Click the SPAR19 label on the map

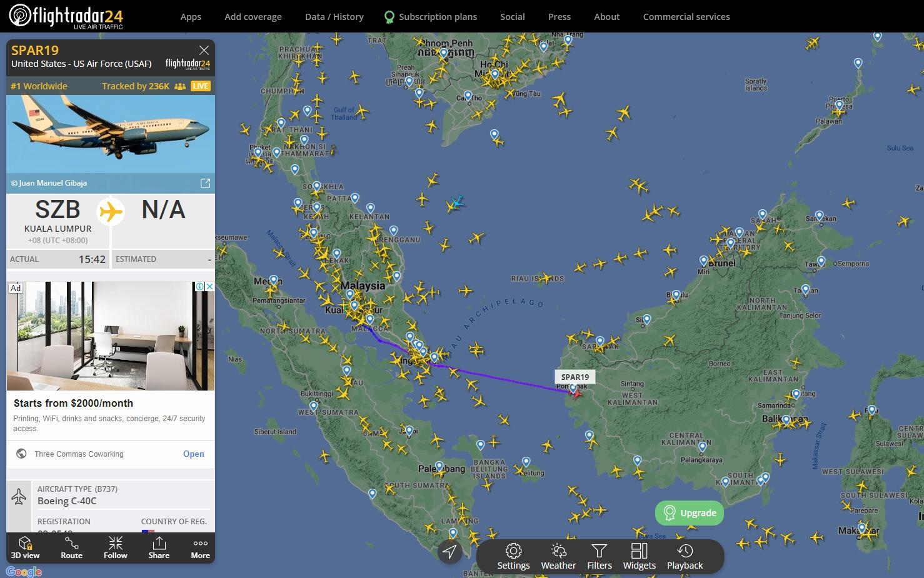pyautogui.click(x=575, y=377)
